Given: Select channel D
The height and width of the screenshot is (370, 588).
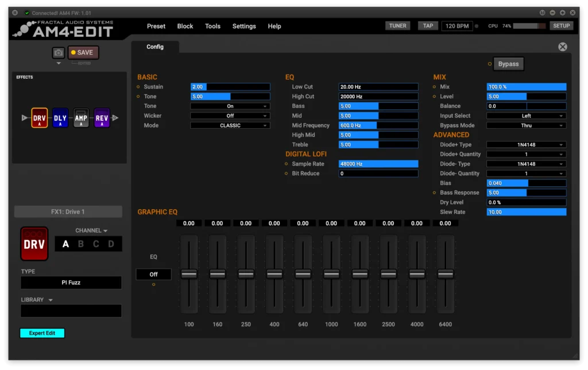Looking at the screenshot, I should click(x=111, y=244).
